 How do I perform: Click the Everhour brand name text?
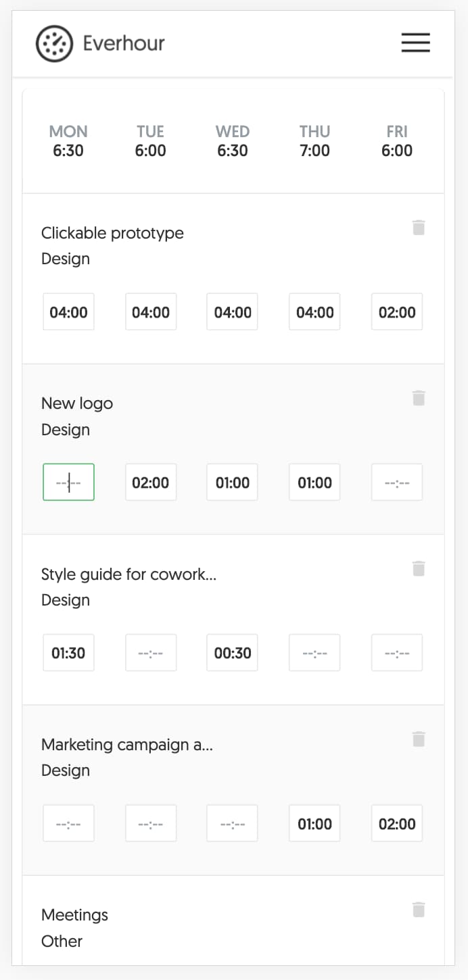[x=124, y=44]
